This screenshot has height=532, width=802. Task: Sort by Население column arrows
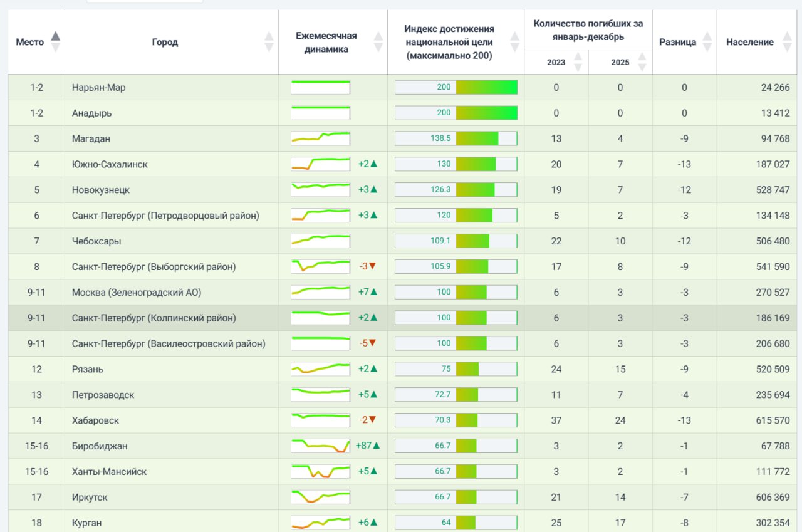[787, 42]
